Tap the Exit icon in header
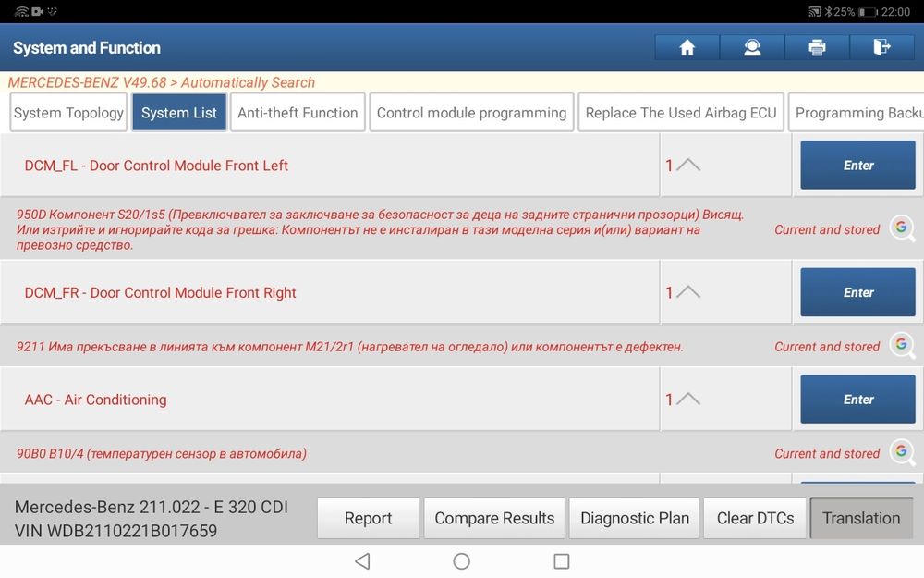The height and width of the screenshot is (578, 924). point(881,47)
